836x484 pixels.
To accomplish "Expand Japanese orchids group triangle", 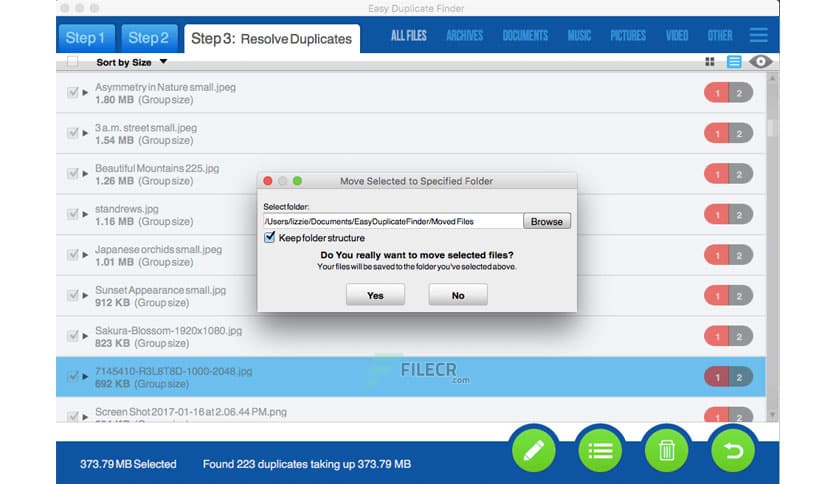I will (x=85, y=254).
